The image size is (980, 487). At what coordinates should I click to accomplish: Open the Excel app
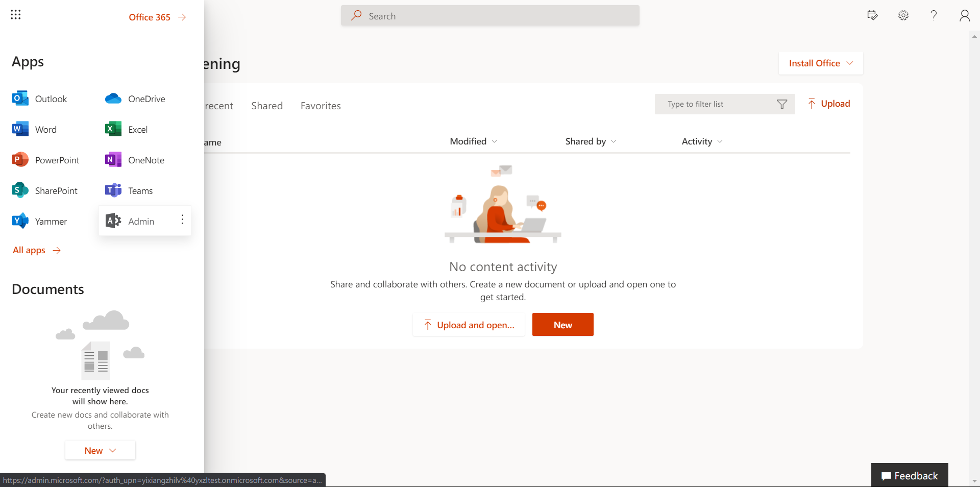coord(127,129)
